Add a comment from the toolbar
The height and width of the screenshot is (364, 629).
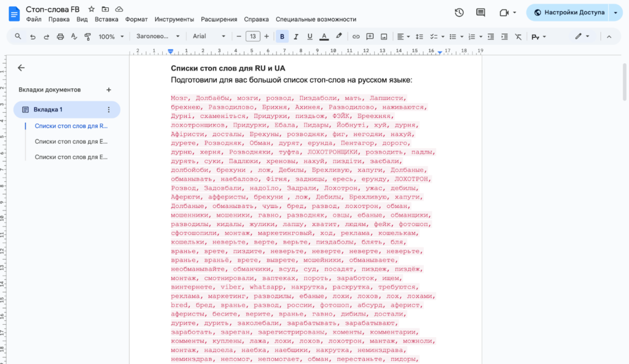point(370,37)
